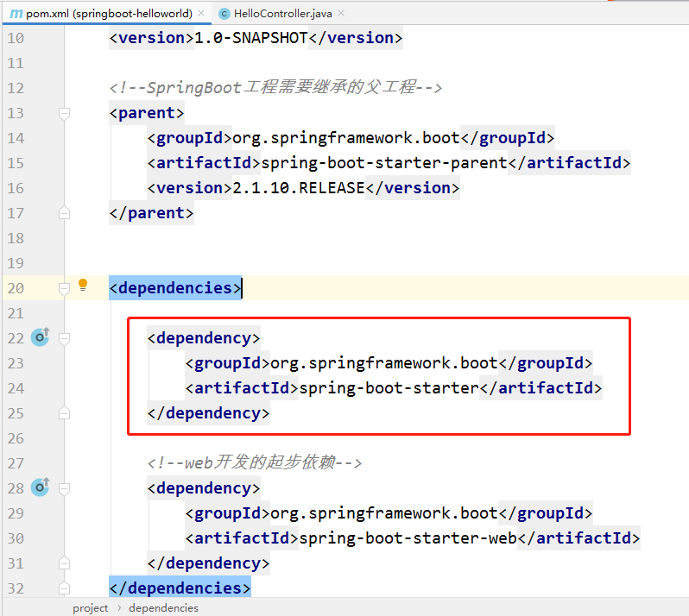Viewport: 689px width, 616px height.
Task: Click 'org.springframework.boot' in line 29
Action: point(384,513)
